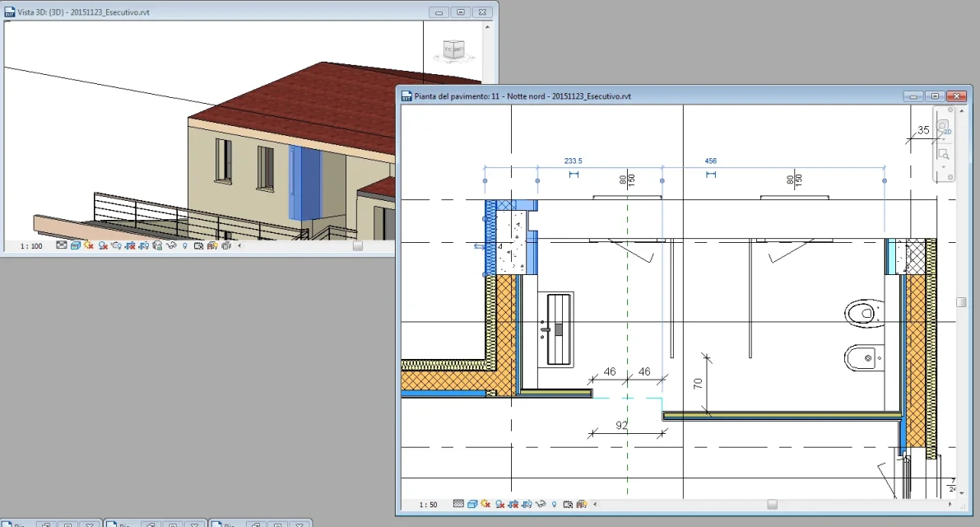Make the 233.5 temporary dimension permanent
Image resolution: width=980 pixels, height=527 pixels.
574,175
